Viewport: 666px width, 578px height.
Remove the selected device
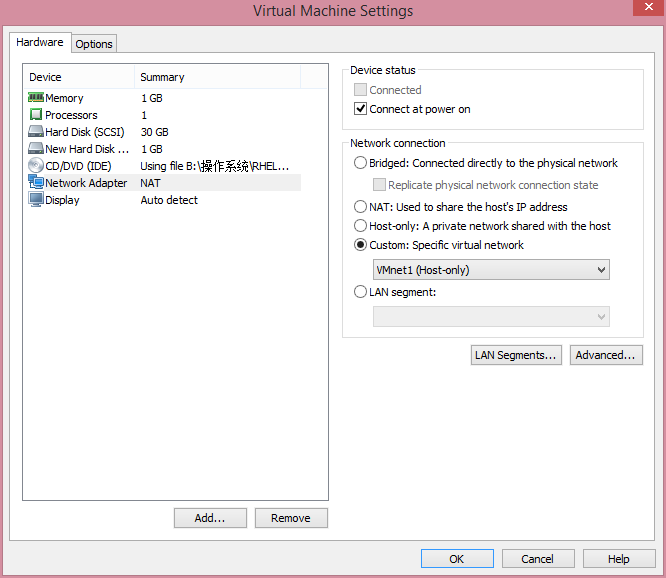click(x=291, y=518)
